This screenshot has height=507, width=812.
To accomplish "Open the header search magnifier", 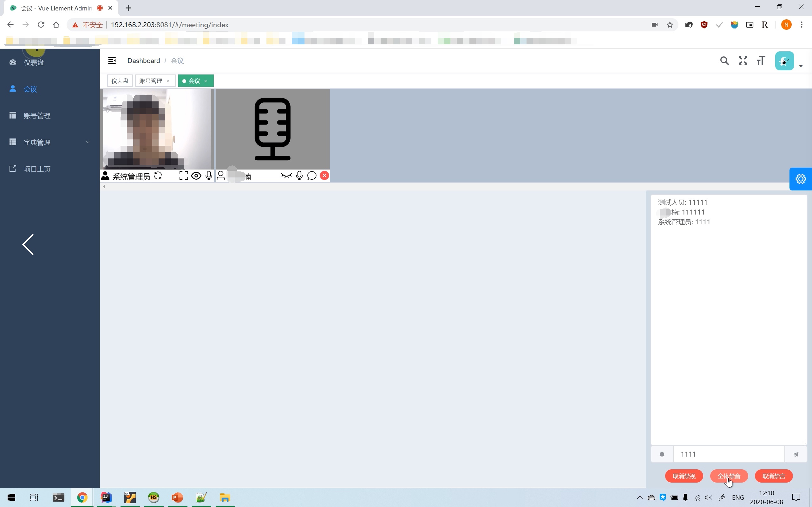I will (724, 61).
